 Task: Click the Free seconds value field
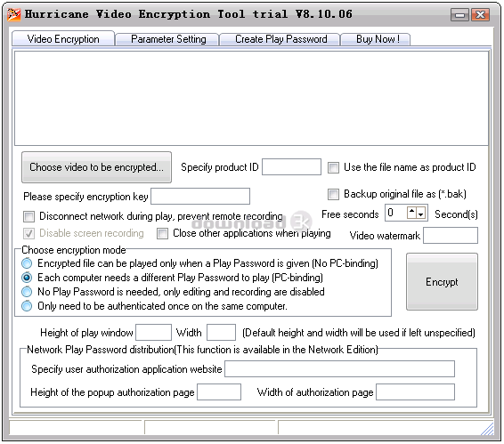point(396,213)
